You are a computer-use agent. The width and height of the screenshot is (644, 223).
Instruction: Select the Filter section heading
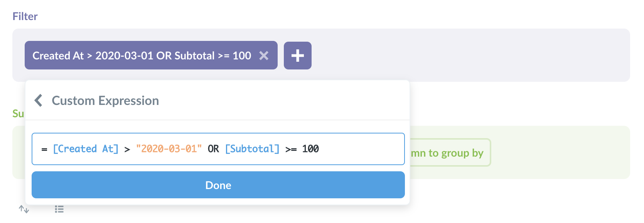pos(25,16)
